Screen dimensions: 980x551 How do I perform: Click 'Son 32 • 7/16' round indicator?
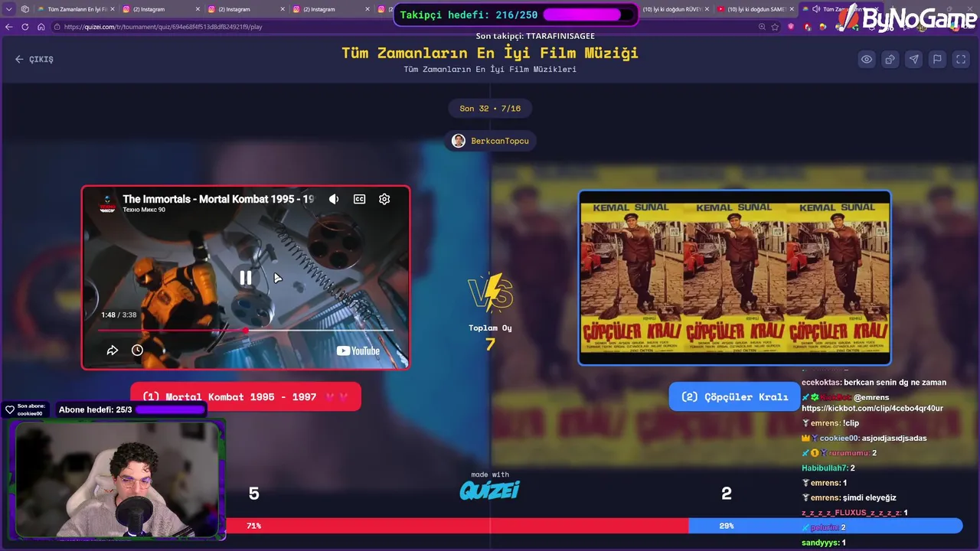(490, 109)
